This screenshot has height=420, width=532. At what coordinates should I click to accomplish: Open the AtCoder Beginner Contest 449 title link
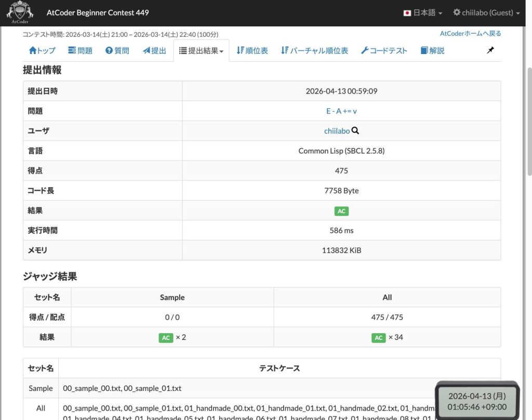click(x=98, y=12)
